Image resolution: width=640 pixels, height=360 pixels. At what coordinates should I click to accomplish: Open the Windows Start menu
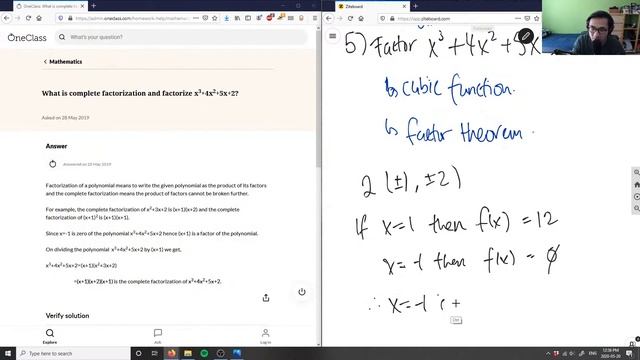(x=7, y=353)
